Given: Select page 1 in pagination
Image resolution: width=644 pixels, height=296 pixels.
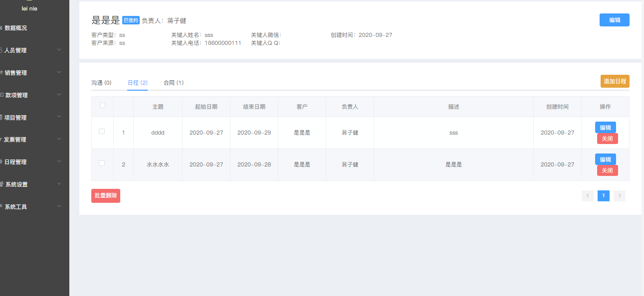Looking at the screenshot, I should [604, 196].
